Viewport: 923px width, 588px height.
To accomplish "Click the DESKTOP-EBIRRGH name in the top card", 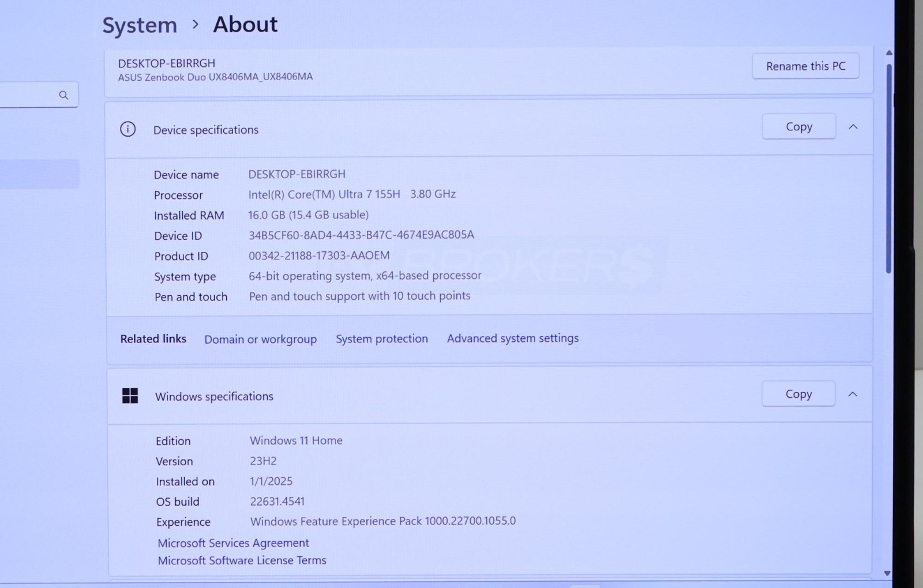I will point(167,63).
